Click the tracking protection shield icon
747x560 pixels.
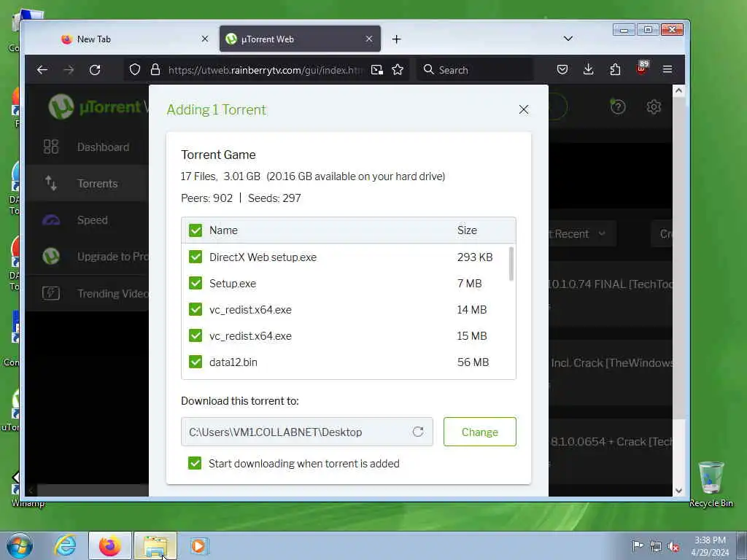tap(135, 70)
